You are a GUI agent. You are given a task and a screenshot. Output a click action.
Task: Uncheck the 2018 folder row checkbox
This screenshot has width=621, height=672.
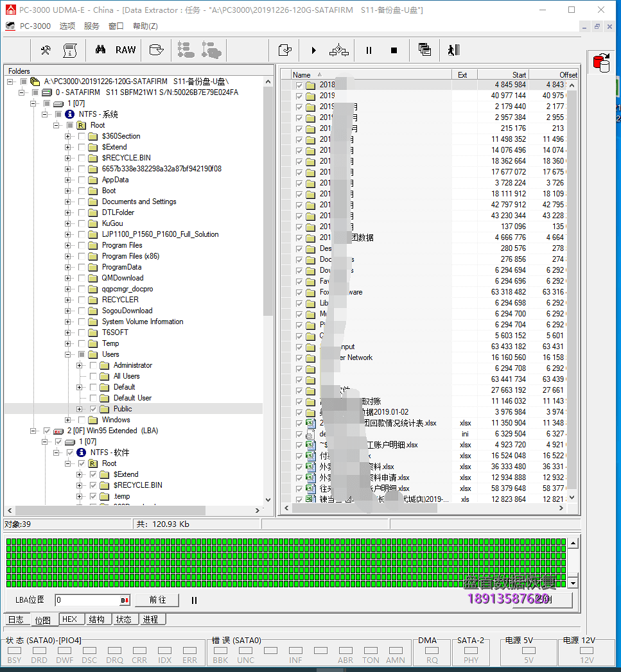(x=299, y=85)
